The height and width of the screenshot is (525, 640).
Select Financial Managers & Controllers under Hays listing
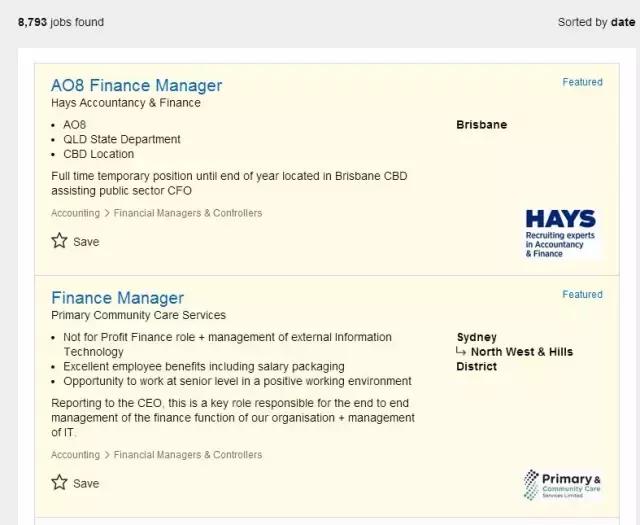tap(188, 213)
